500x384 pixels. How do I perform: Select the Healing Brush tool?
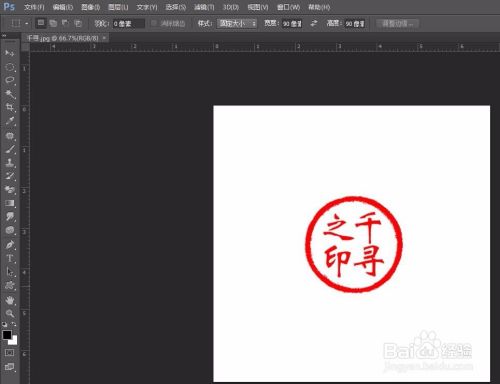click(x=10, y=135)
